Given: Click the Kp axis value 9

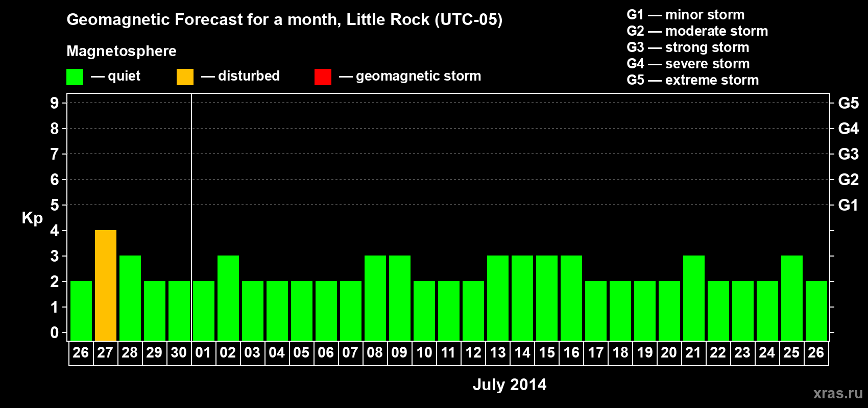Looking at the screenshot, I should click(54, 103).
